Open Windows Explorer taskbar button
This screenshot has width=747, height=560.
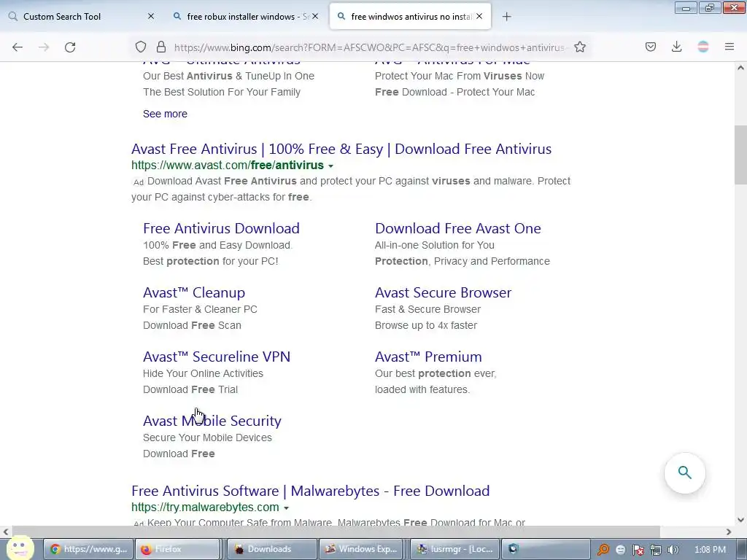361,549
